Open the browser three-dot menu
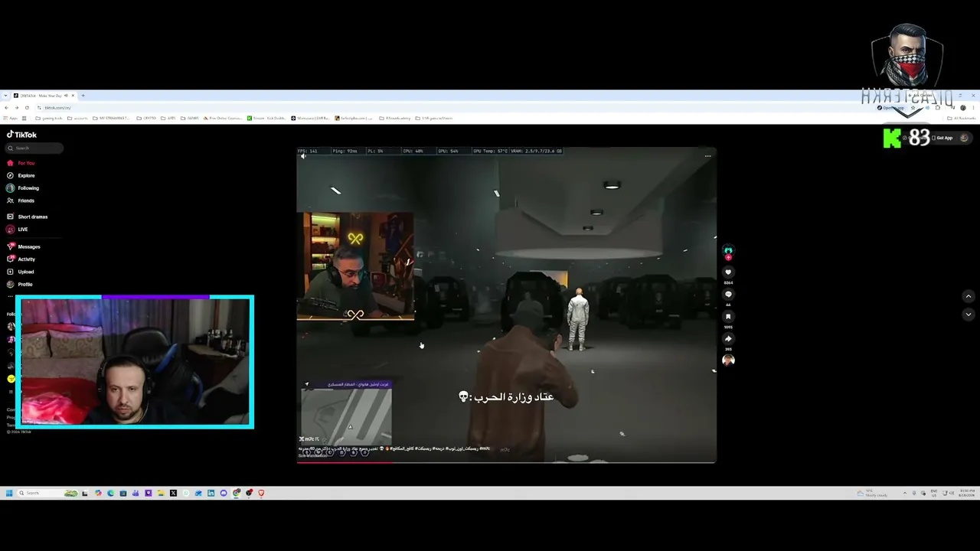 point(973,108)
